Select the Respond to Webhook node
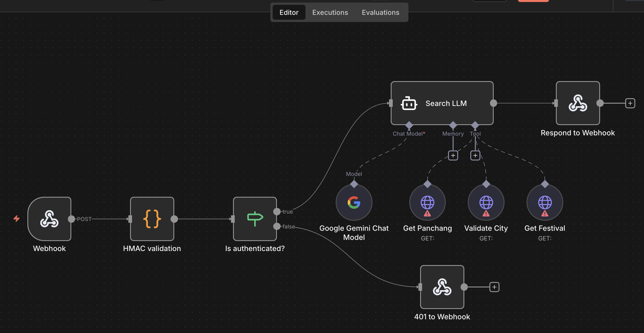Screen dimensions: 644x333 pyautogui.click(x=578, y=103)
